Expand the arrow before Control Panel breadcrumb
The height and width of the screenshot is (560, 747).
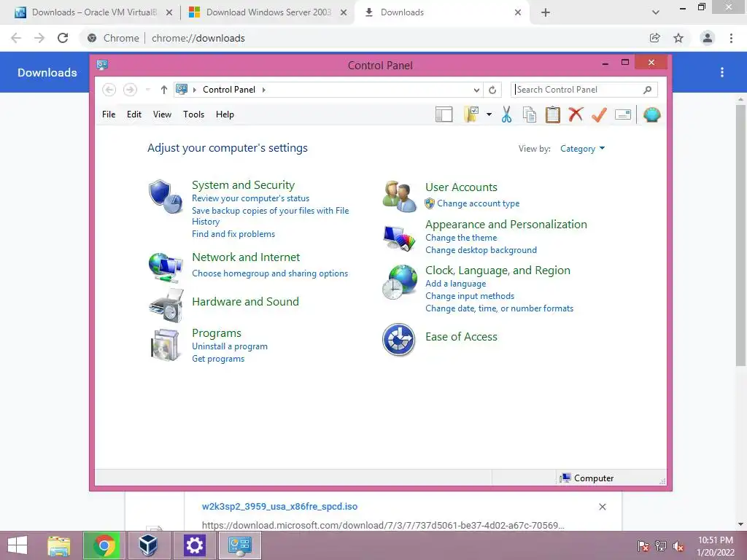click(x=194, y=90)
